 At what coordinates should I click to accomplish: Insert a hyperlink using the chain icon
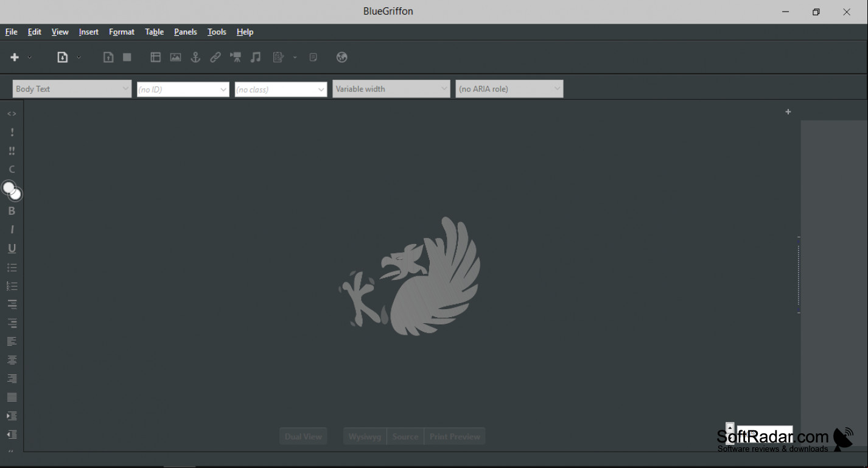215,57
